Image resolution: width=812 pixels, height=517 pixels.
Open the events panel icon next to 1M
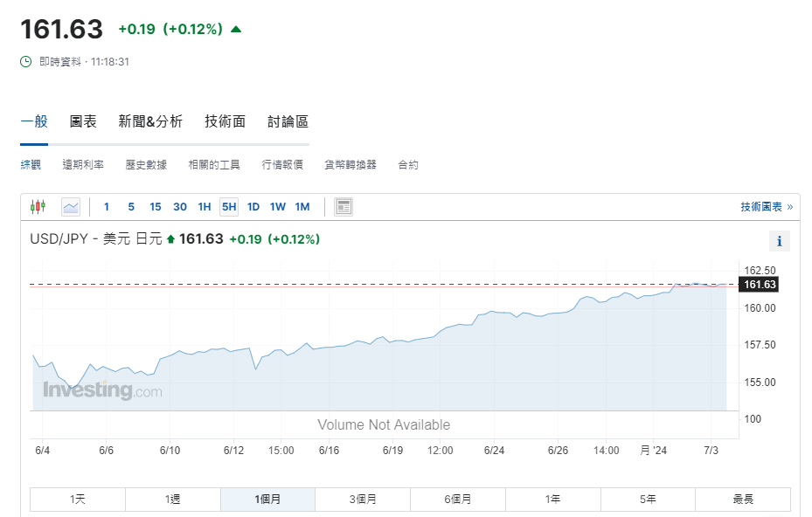tap(343, 206)
